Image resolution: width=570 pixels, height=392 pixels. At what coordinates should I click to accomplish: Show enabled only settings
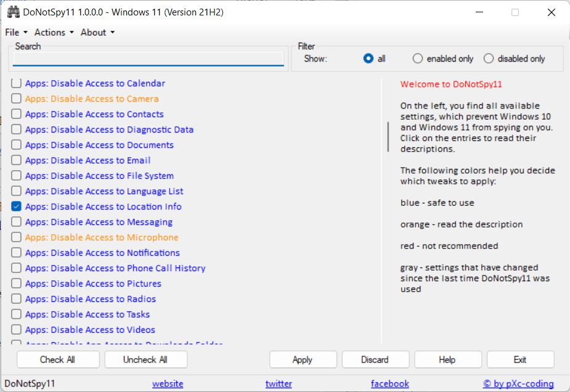(x=418, y=59)
